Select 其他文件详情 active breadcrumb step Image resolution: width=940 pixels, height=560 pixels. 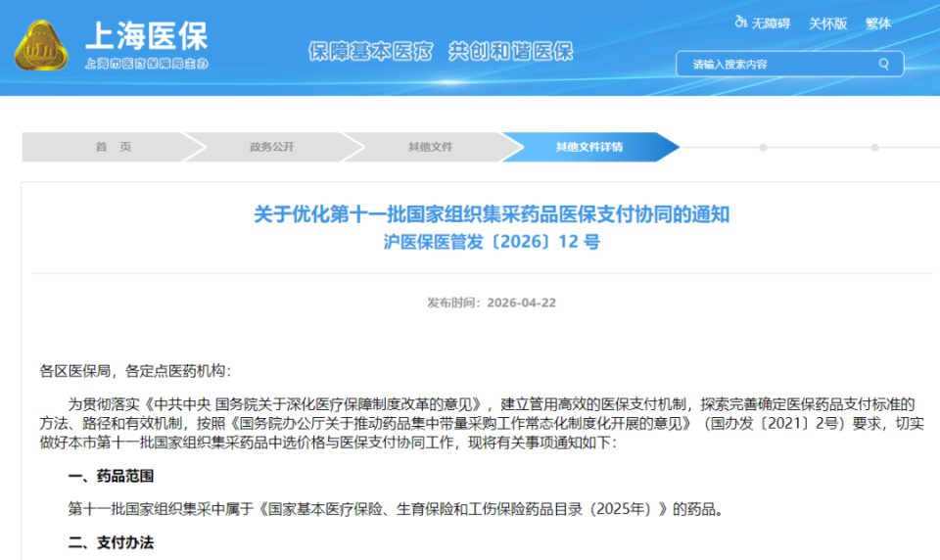coord(589,147)
